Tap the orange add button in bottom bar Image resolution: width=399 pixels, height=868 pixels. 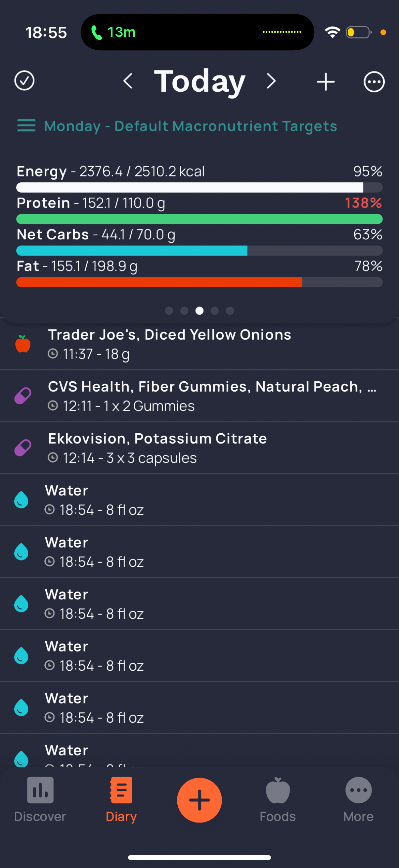[x=199, y=800]
